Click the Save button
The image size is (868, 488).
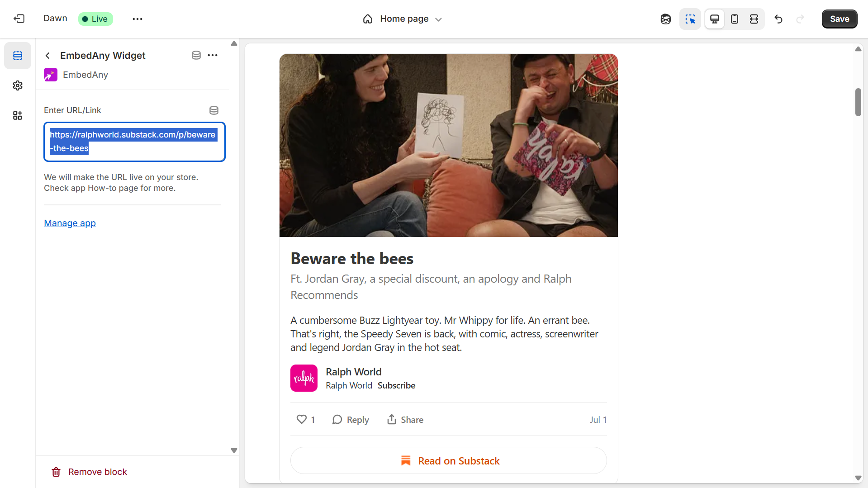tap(839, 19)
